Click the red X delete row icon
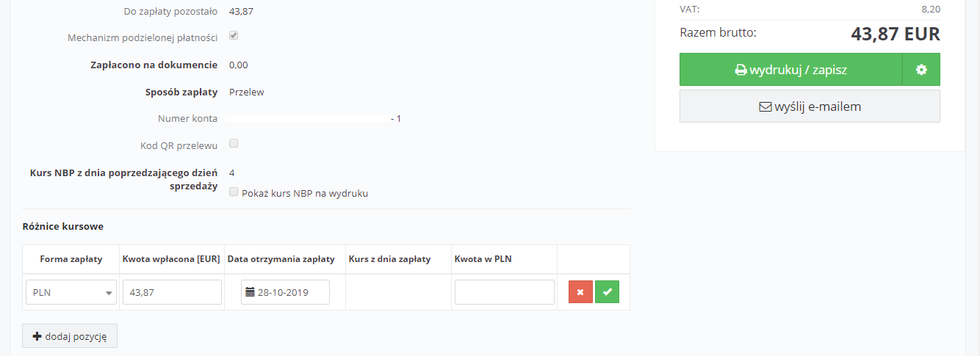 pyautogui.click(x=580, y=292)
